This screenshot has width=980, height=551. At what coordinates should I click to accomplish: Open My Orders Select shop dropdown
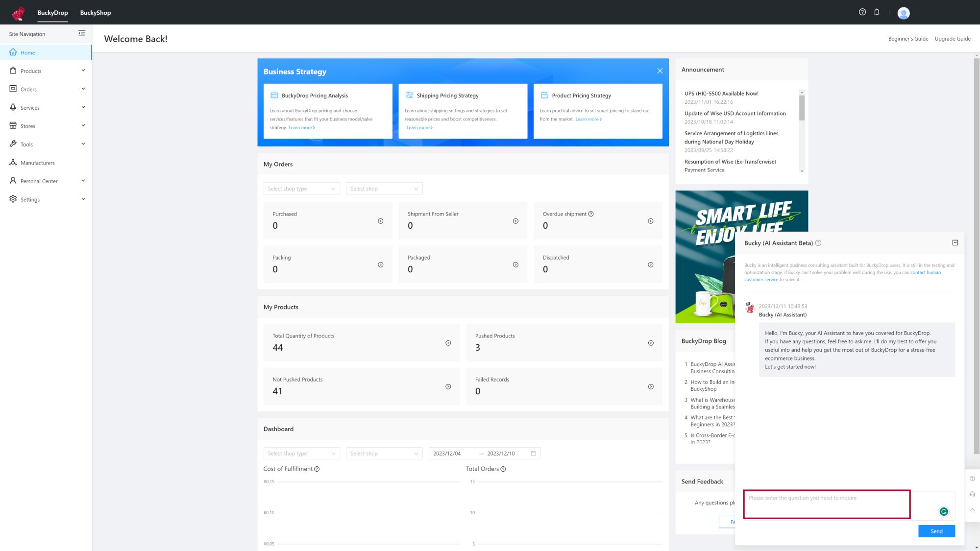click(384, 189)
